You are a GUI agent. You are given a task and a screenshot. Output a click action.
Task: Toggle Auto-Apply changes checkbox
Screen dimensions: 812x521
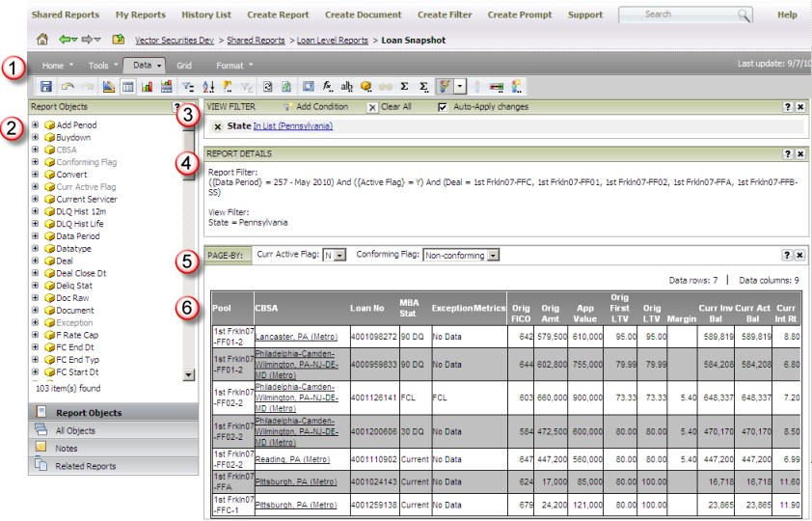click(x=443, y=107)
